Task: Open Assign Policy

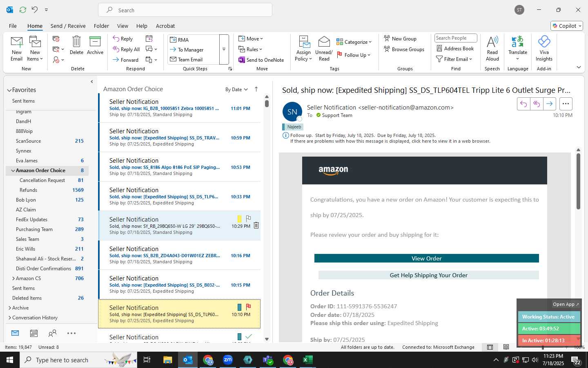Action: tap(303, 48)
